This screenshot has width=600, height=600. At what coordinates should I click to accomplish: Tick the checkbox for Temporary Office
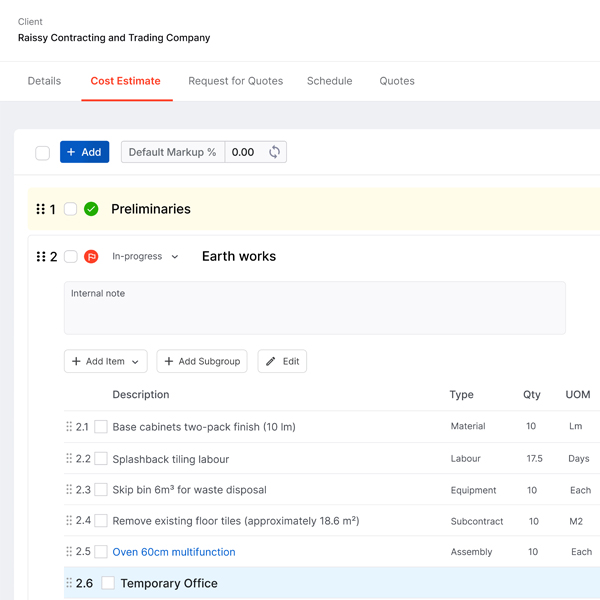[108, 583]
